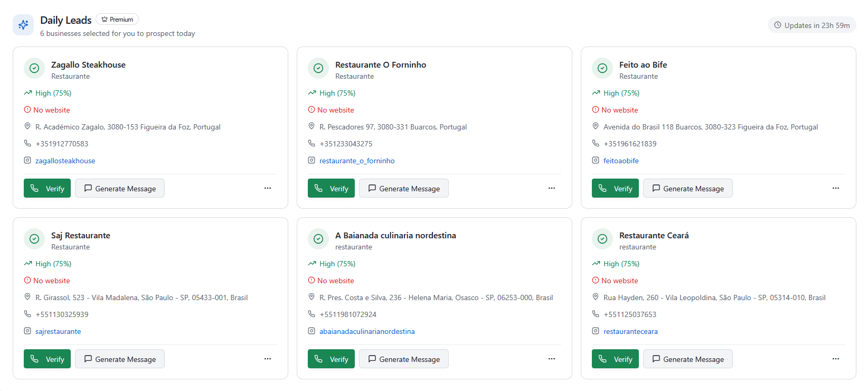Click the phone icon beside +351912770583
868x391 pixels.
click(x=27, y=143)
